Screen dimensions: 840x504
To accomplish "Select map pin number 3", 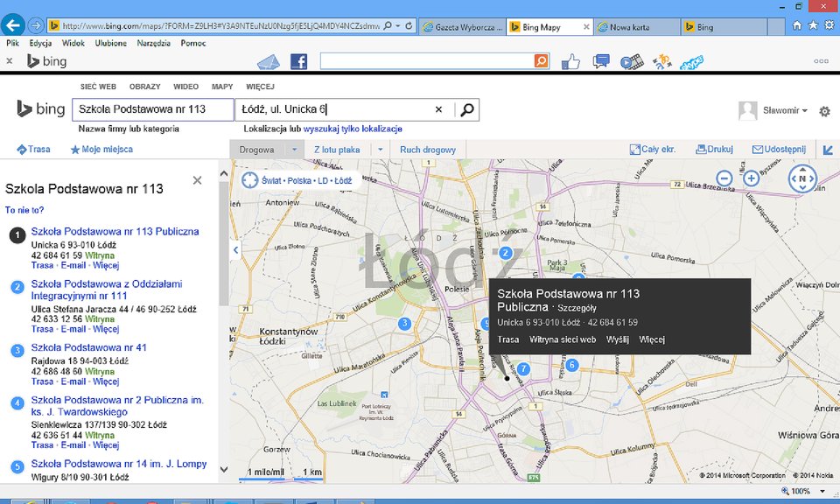I will (x=404, y=324).
